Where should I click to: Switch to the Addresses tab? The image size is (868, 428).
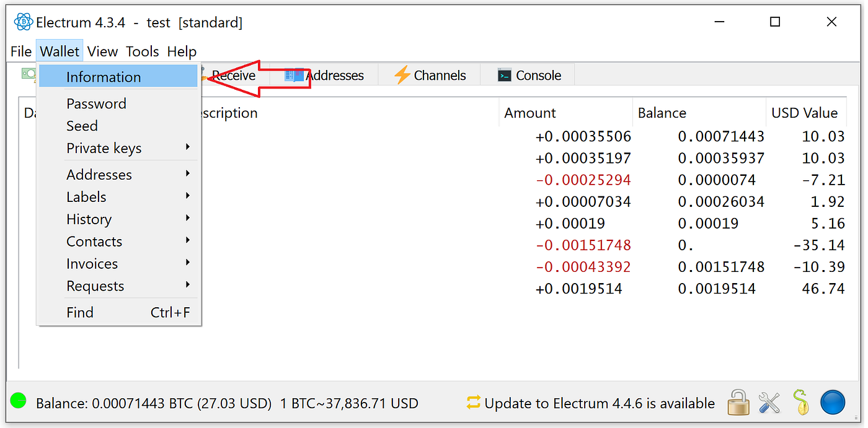(324, 76)
